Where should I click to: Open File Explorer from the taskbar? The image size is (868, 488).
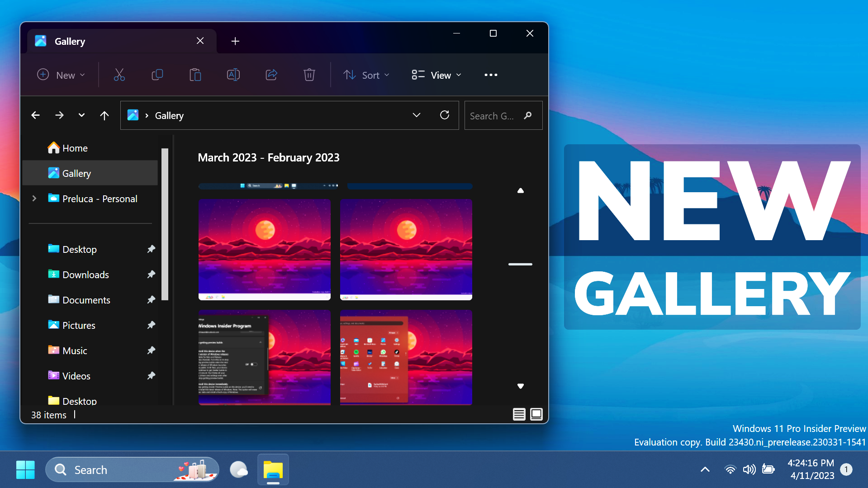(x=272, y=469)
